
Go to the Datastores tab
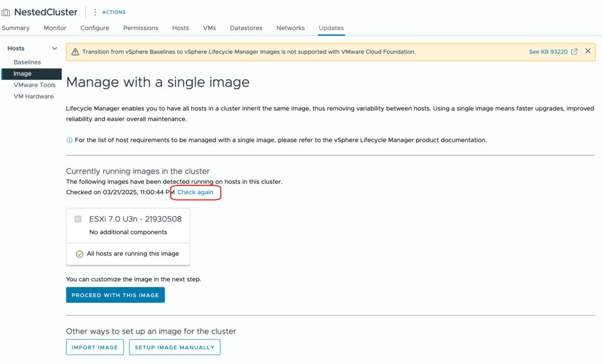click(x=246, y=28)
